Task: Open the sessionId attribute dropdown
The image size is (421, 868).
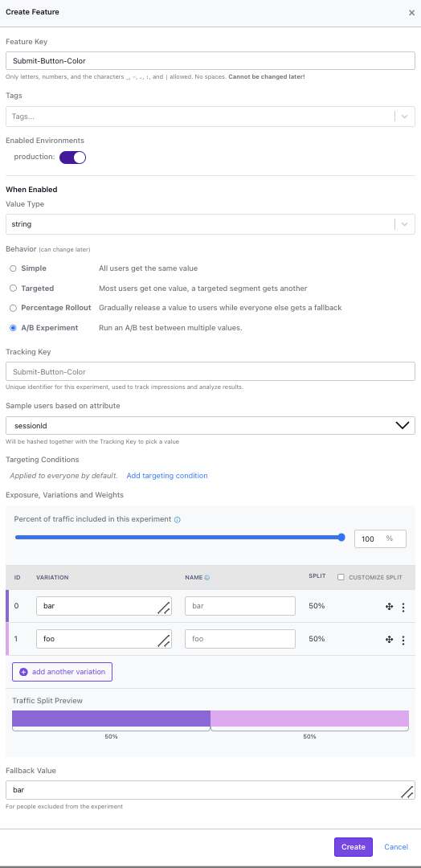Action: point(210,426)
